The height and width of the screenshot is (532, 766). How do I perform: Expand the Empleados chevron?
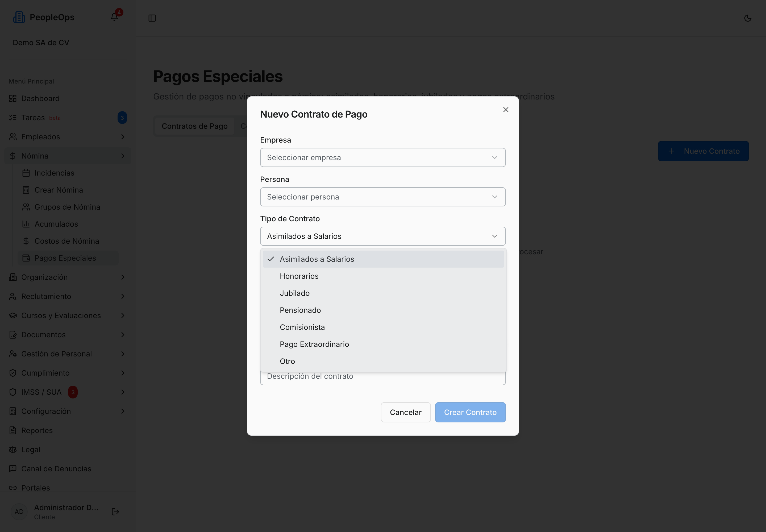[x=123, y=137]
